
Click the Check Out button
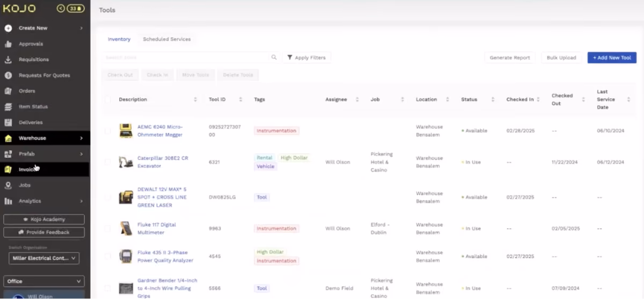pyautogui.click(x=120, y=75)
